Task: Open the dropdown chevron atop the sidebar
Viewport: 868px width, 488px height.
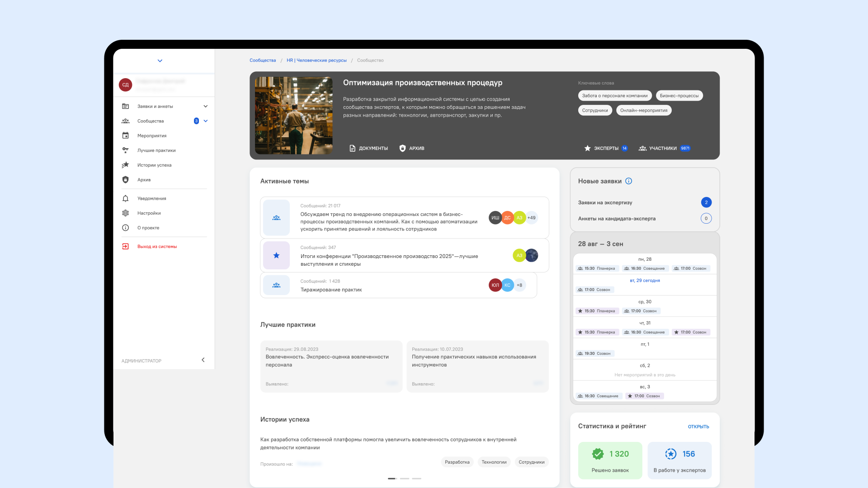Action: (160, 61)
